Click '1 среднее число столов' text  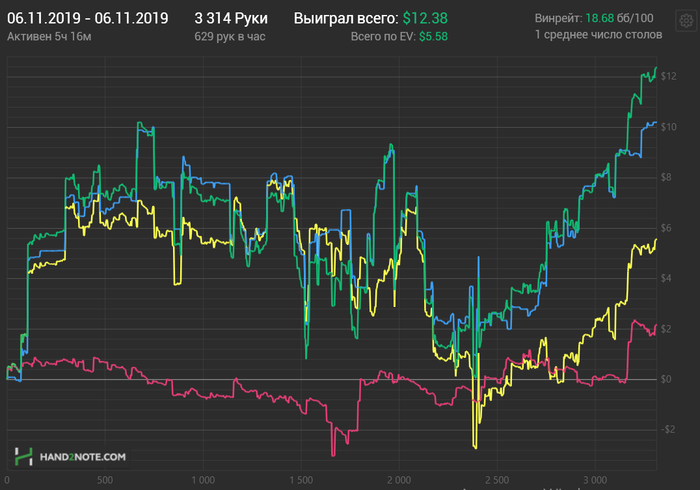[x=599, y=35]
